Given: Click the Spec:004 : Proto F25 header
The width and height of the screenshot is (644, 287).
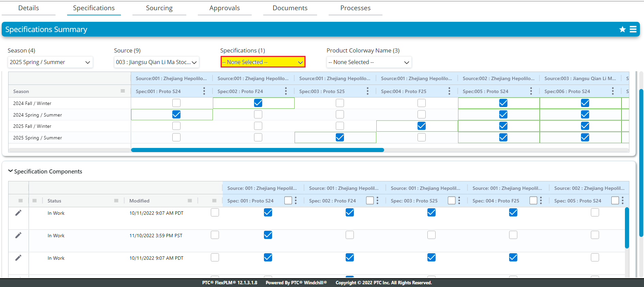Looking at the screenshot, I should coord(404,91).
